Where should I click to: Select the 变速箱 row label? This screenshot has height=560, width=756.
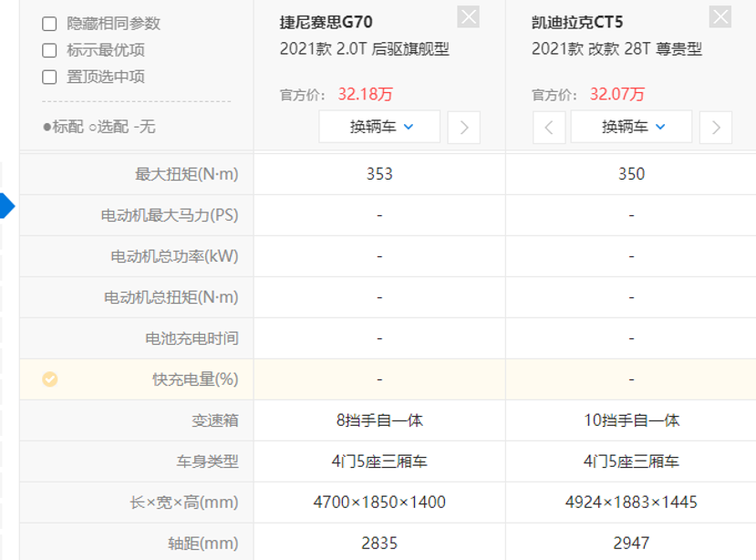[215, 420]
